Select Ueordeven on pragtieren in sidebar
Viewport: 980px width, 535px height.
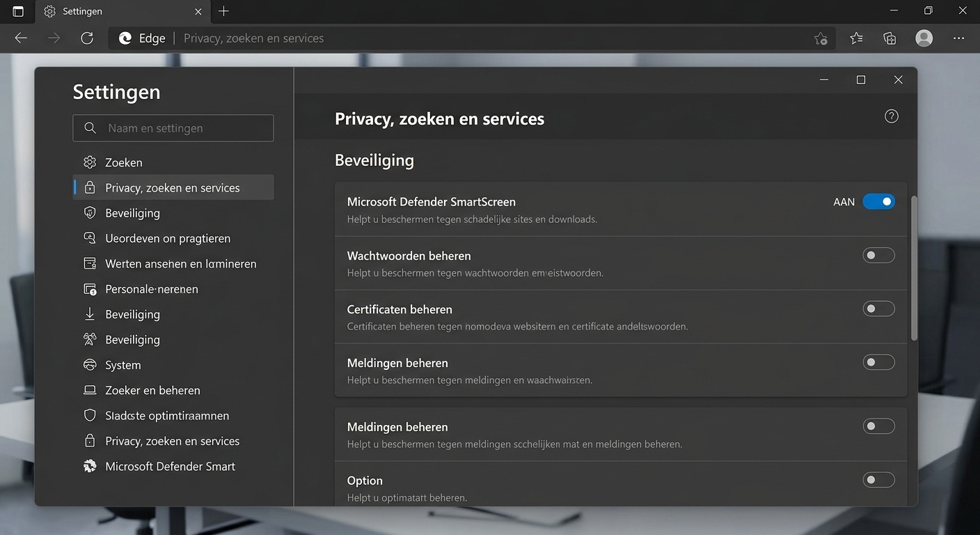[173, 238]
